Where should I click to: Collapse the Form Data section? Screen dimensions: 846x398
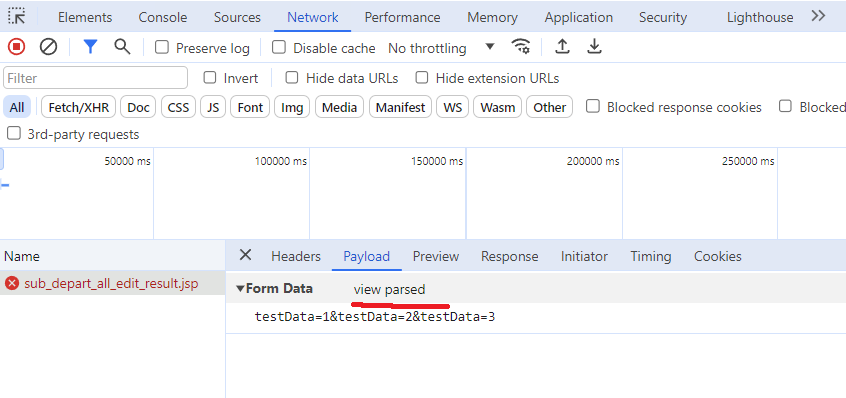tap(241, 289)
